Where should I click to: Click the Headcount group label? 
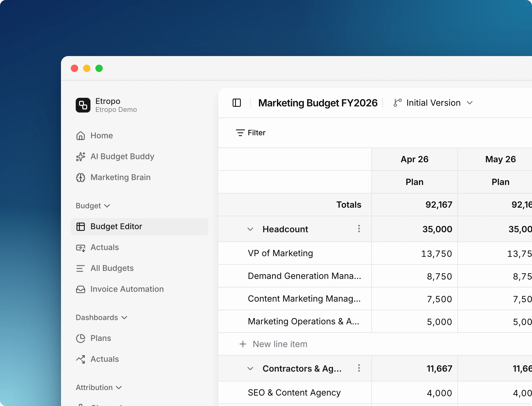285,229
